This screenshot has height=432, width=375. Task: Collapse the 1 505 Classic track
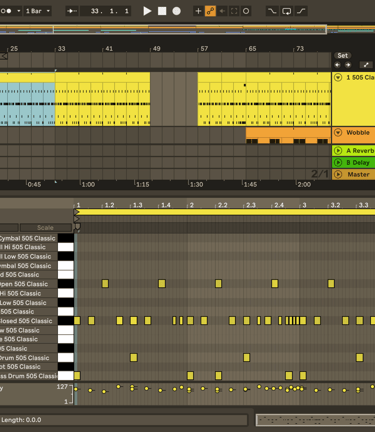pos(338,77)
